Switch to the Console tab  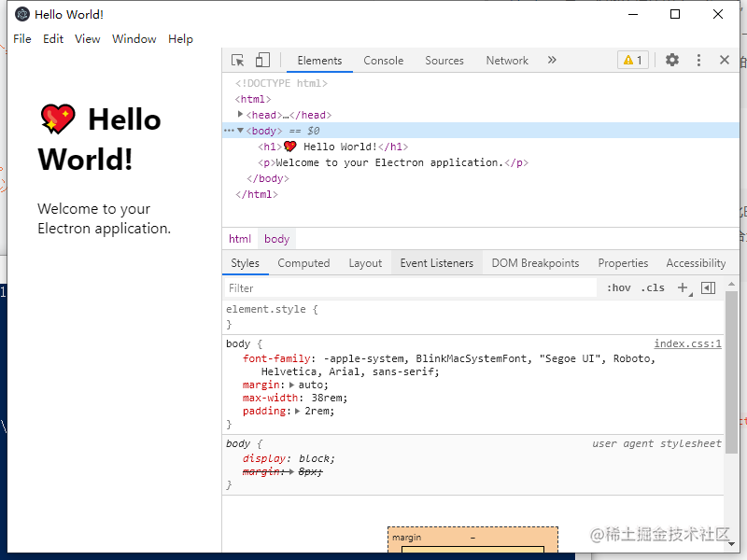pos(384,61)
